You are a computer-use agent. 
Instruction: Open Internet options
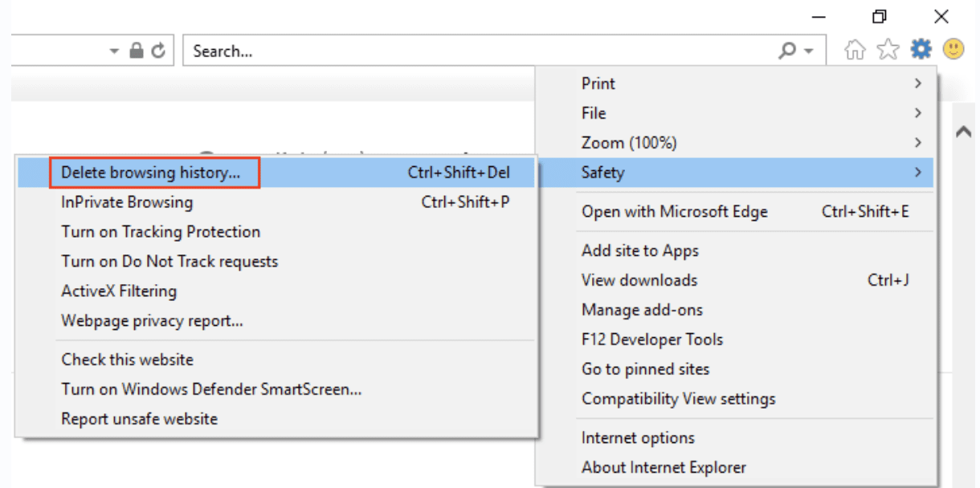638,438
